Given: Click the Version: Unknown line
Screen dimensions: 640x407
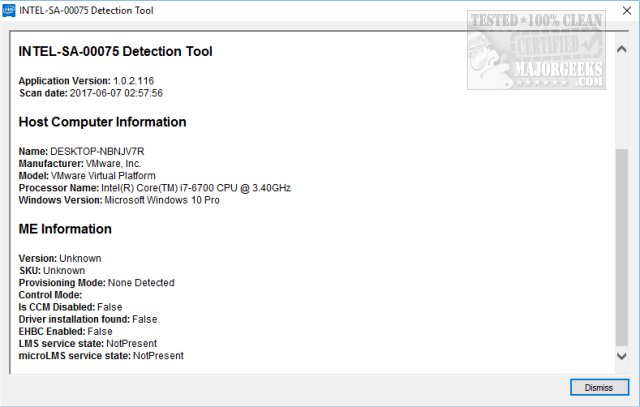Looking at the screenshot, I should tap(60, 258).
